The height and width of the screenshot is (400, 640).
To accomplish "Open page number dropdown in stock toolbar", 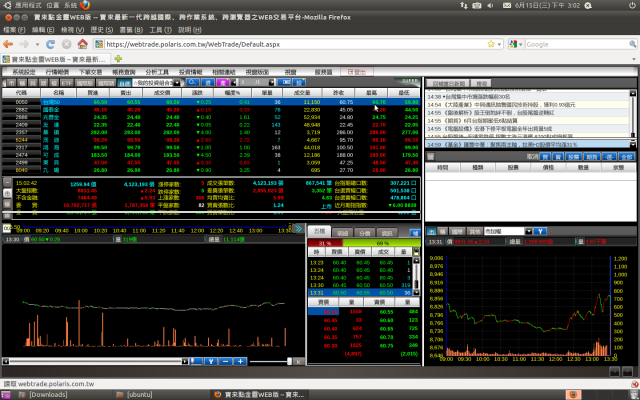I will click(x=272, y=82).
